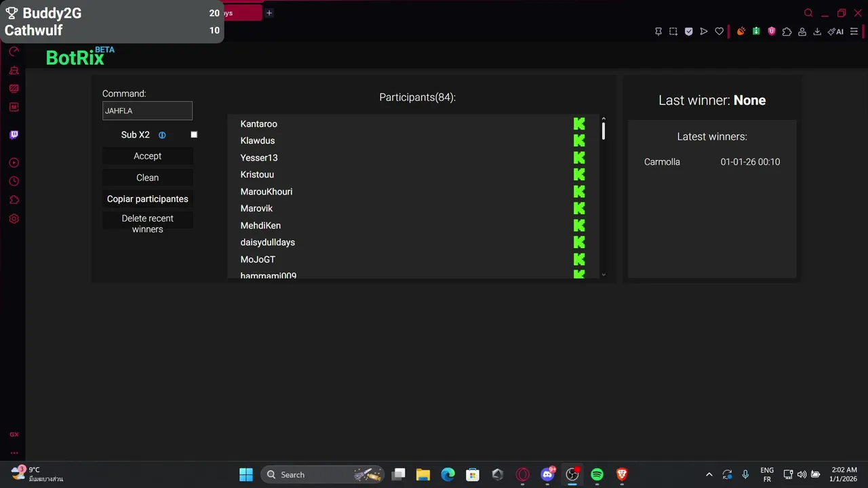Select participant Klawdus
This screenshot has width=868, height=488.
click(258, 141)
